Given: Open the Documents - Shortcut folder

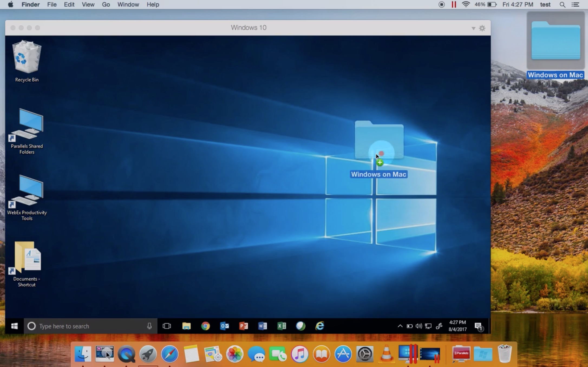Looking at the screenshot, I should [27, 264].
